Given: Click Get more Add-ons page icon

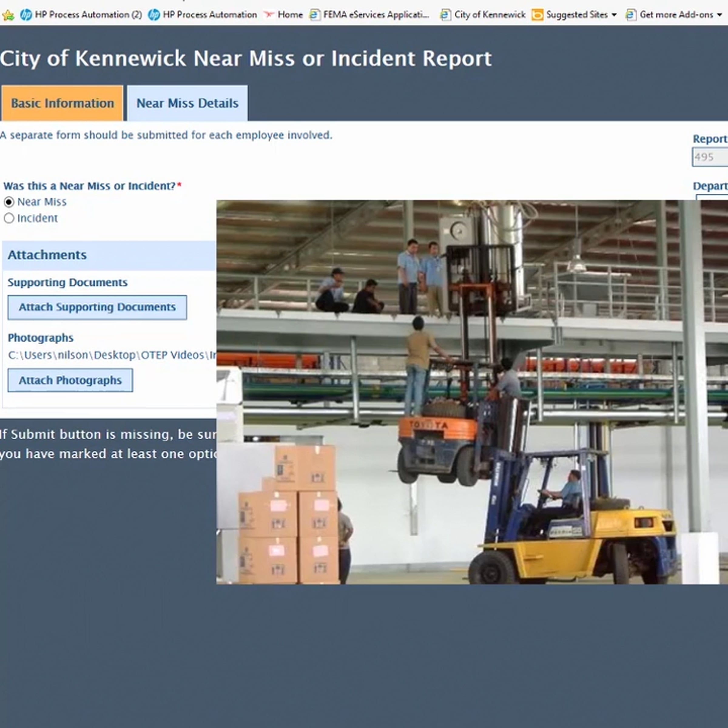Looking at the screenshot, I should point(631,15).
